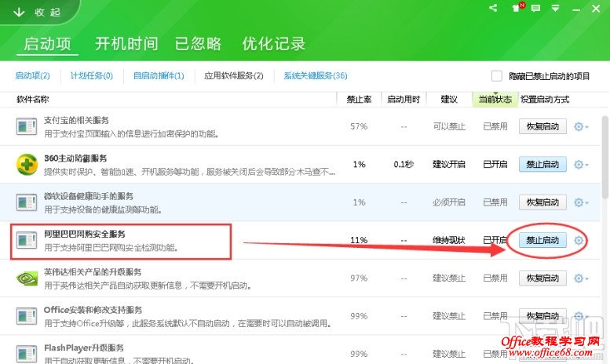The image size is (610, 364).
Task: Open gear settings for 支付宝的相关服务 row
Action: [x=581, y=127]
